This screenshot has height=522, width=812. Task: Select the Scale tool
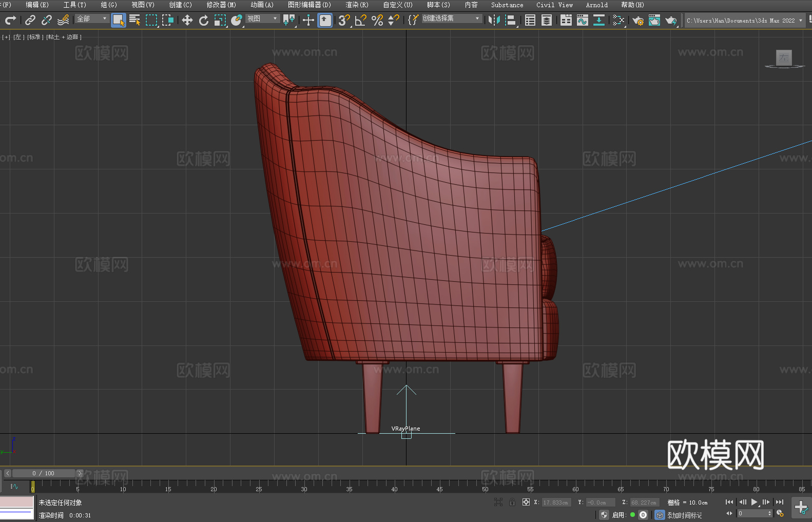point(220,20)
